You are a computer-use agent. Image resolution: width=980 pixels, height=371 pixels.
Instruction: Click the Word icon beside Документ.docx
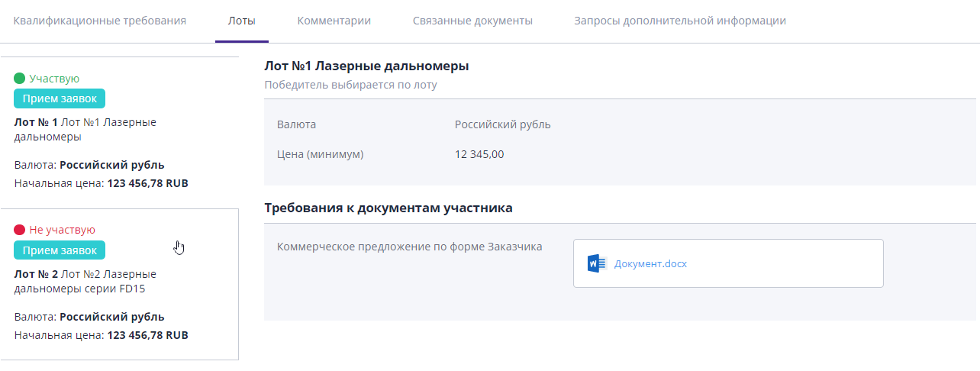[596, 263]
